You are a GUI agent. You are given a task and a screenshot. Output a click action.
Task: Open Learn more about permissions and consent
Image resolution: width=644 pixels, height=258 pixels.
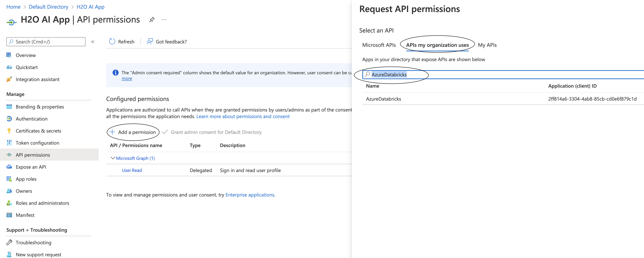pyautogui.click(x=243, y=116)
